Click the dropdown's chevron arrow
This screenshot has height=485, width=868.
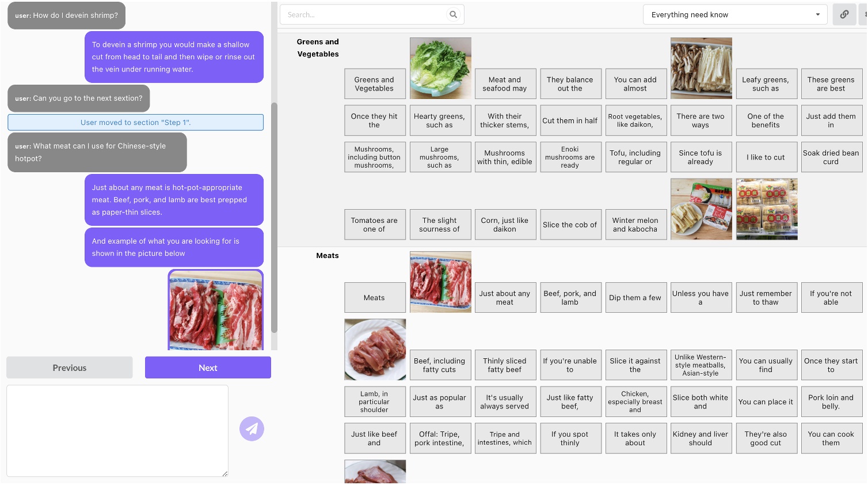pos(818,14)
